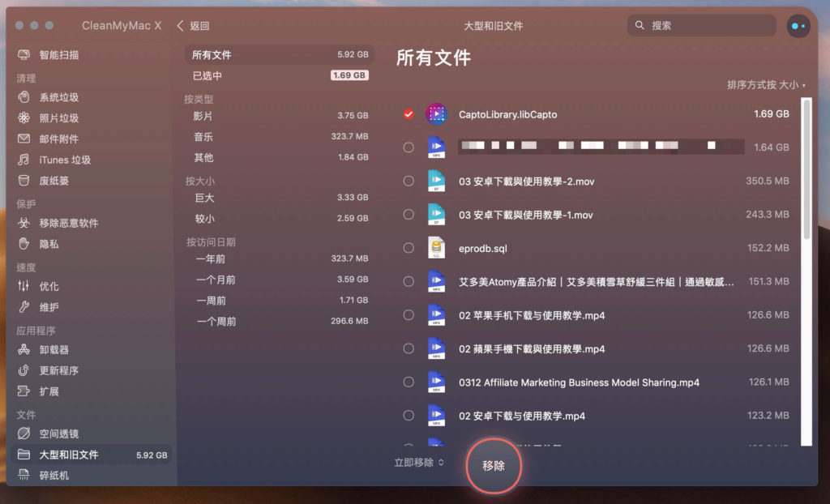
Task: Uncheck the CaptoLibrary.libCapto checkbox
Action: (409, 113)
